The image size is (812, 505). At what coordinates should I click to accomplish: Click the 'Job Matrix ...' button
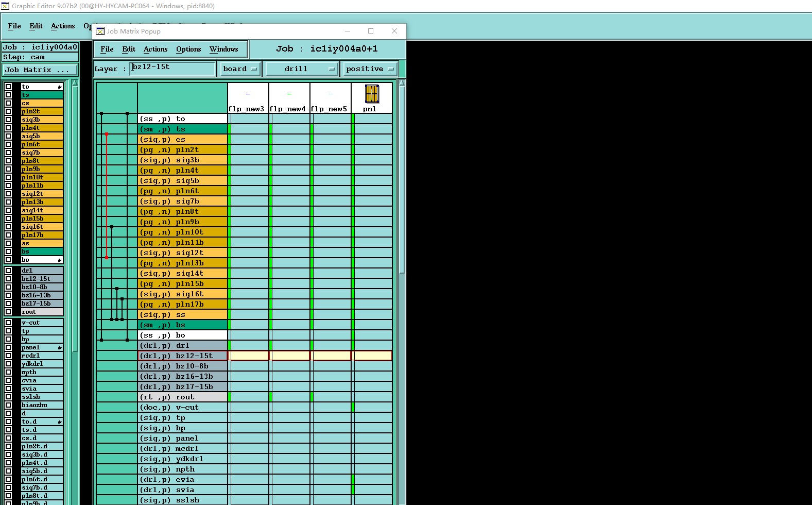coord(41,70)
